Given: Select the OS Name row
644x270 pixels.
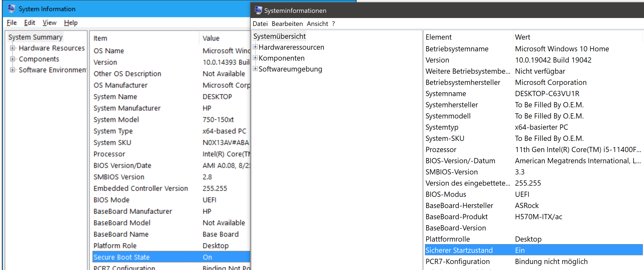Looking at the screenshot, I should point(171,51).
